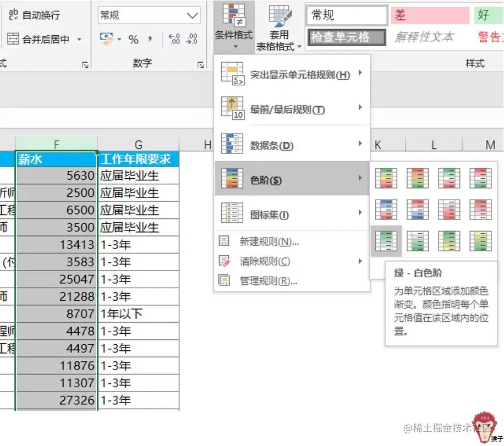Increase decimal places
Image resolution: width=504 pixels, height=446 pixels.
[174, 39]
